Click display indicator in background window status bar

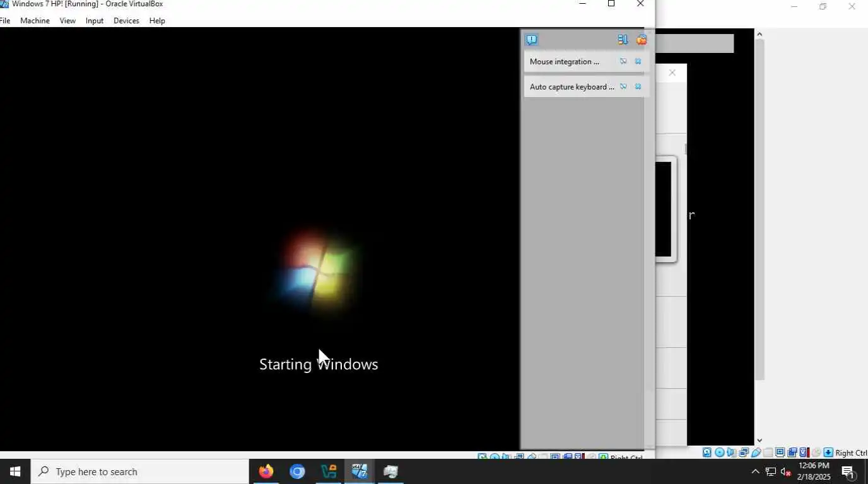click(x=780, y=452)
